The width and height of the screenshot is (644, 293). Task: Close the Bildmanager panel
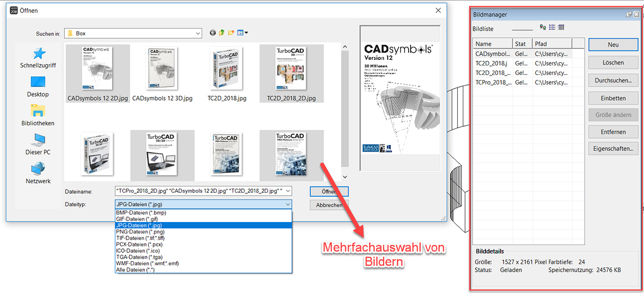[636, 15]
